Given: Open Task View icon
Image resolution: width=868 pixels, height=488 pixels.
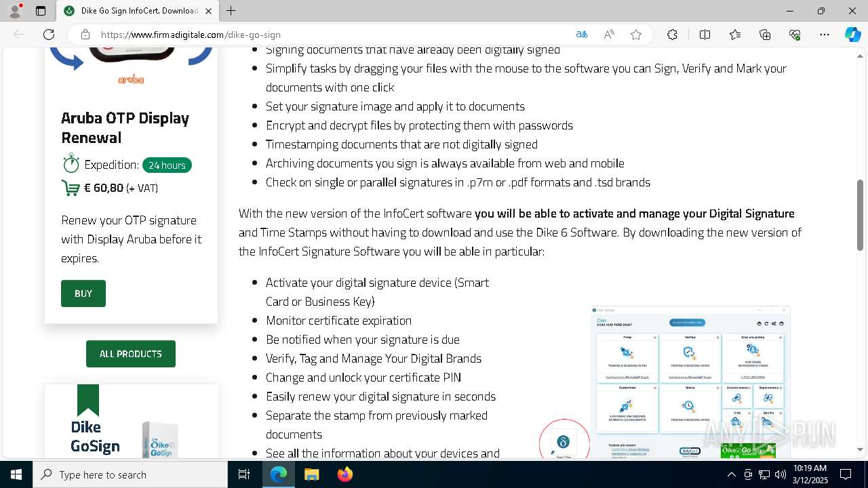Looking at the screenshot, I should coord(244,474).
